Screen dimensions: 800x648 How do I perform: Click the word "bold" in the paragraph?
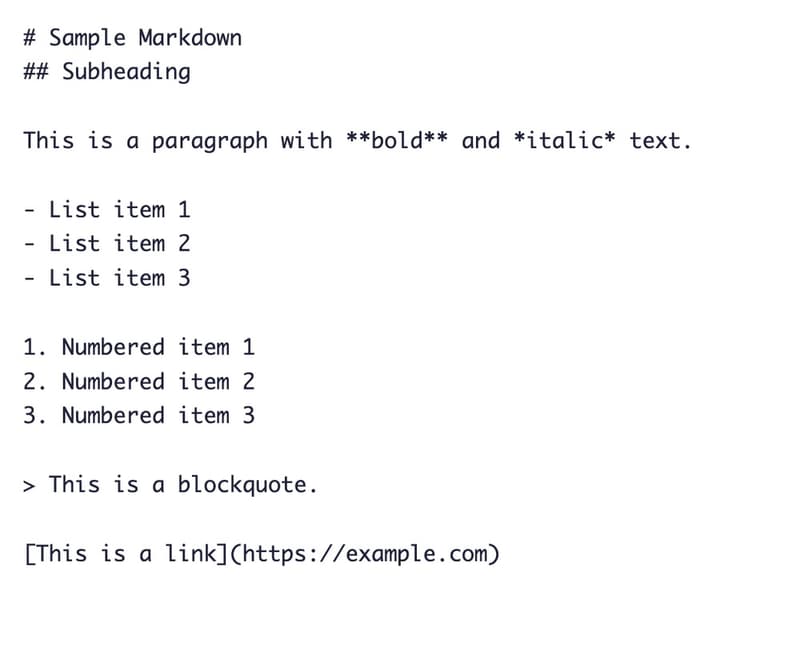click(x=397, y=141)
